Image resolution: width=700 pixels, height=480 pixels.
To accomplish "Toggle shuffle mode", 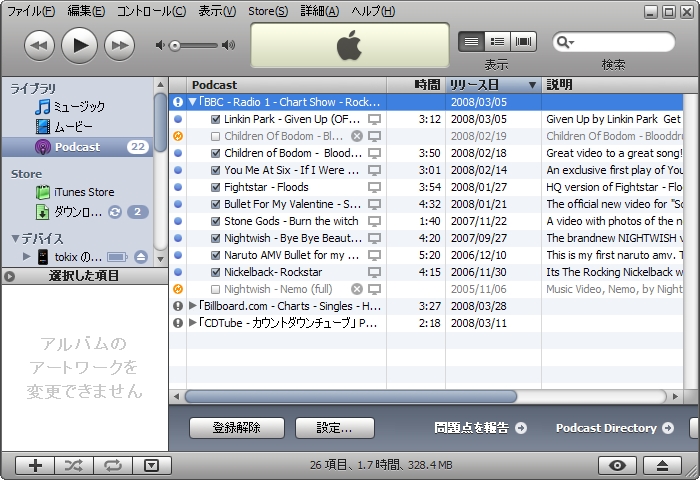I will click(x=74, y=466).
